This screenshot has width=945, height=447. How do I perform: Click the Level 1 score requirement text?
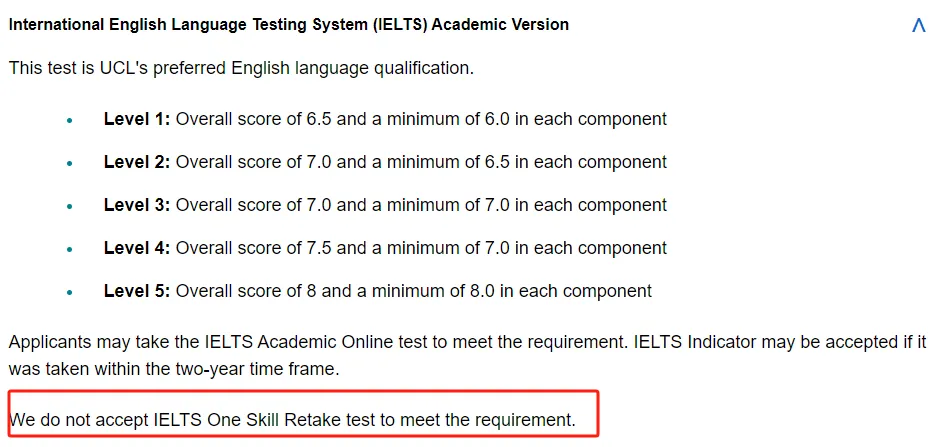pos(421,119)
